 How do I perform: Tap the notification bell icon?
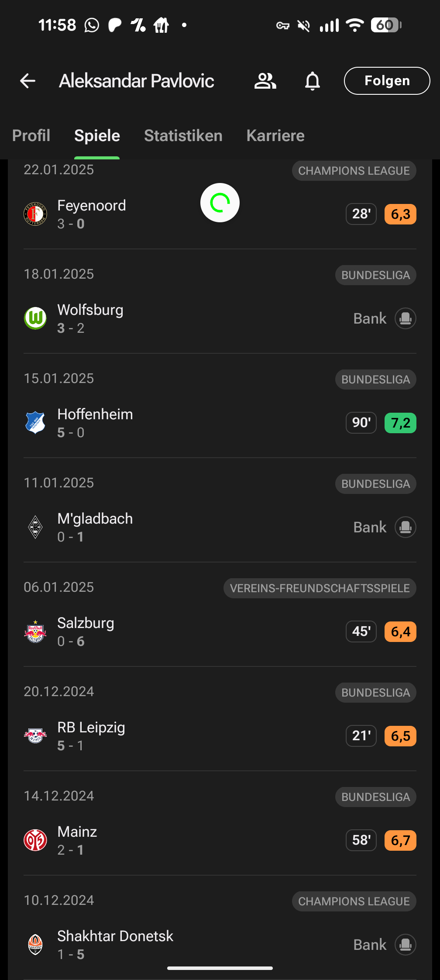click(x=313, y=81)
